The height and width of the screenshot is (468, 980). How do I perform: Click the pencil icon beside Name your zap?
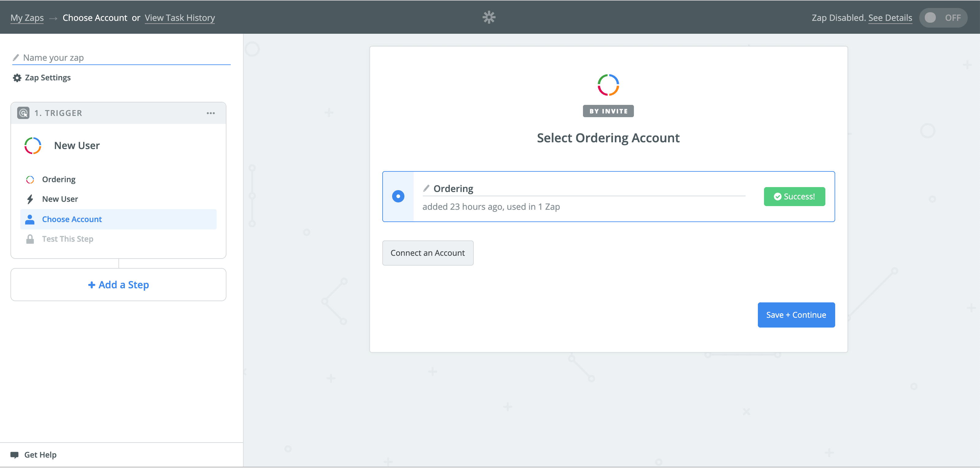tap(16, 58)
